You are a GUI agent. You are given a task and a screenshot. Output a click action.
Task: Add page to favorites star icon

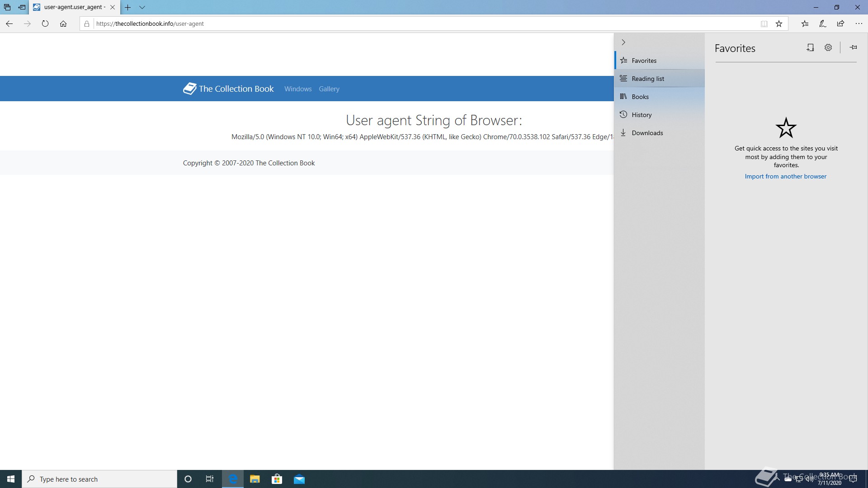779,24
